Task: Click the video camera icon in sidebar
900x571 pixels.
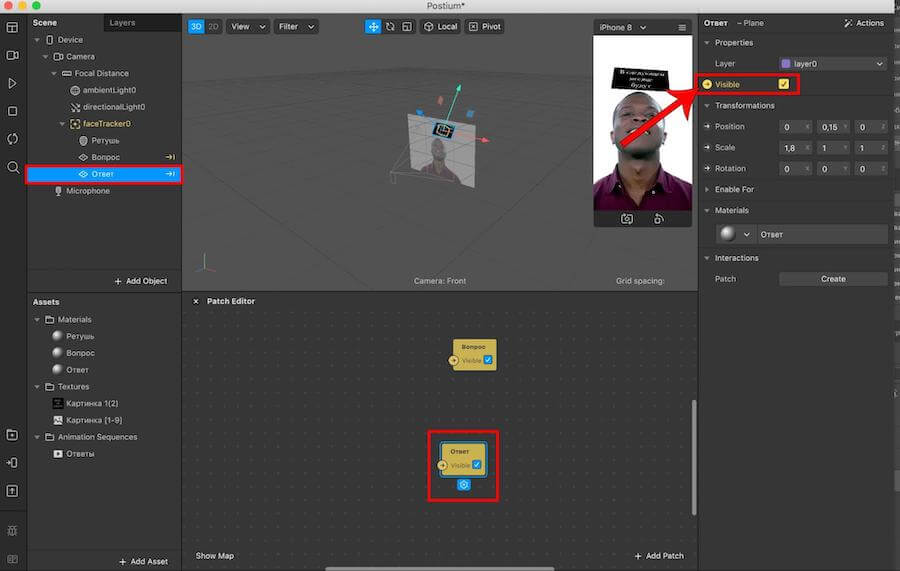Action: coord(13,55)
